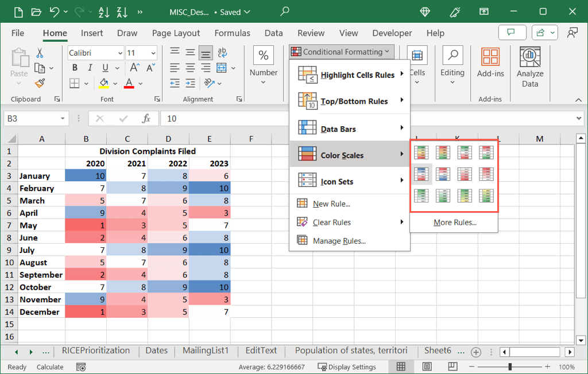The width and height of the screenshot is (588, 374).
Task: Open the Icon Sets submenu
Action: coord(350,181)
